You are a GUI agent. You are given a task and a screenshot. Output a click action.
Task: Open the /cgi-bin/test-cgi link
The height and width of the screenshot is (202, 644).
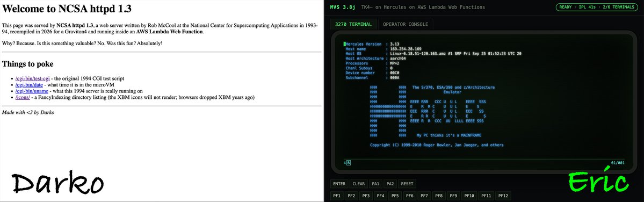pos(32,78)
